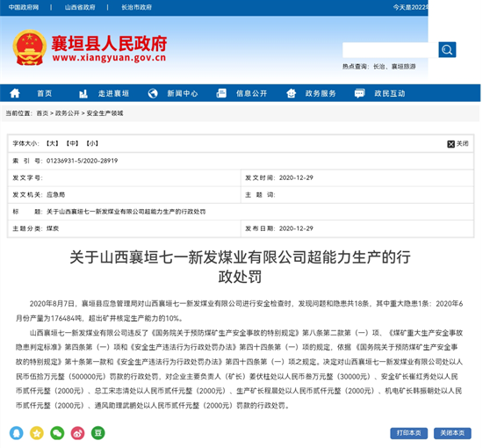Click the national emblem logo
This screenshot has height=448, width=490.
(x=29, y=47)
